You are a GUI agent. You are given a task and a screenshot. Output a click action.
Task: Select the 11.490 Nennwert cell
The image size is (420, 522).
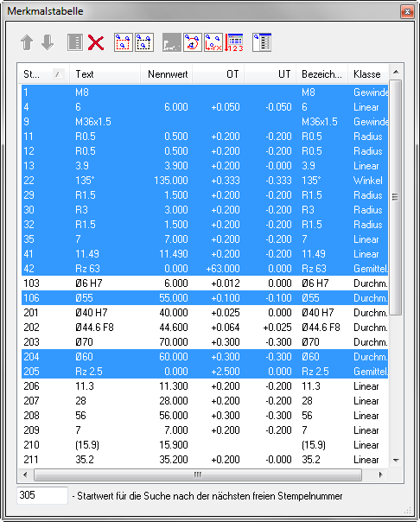coord(174,254)
